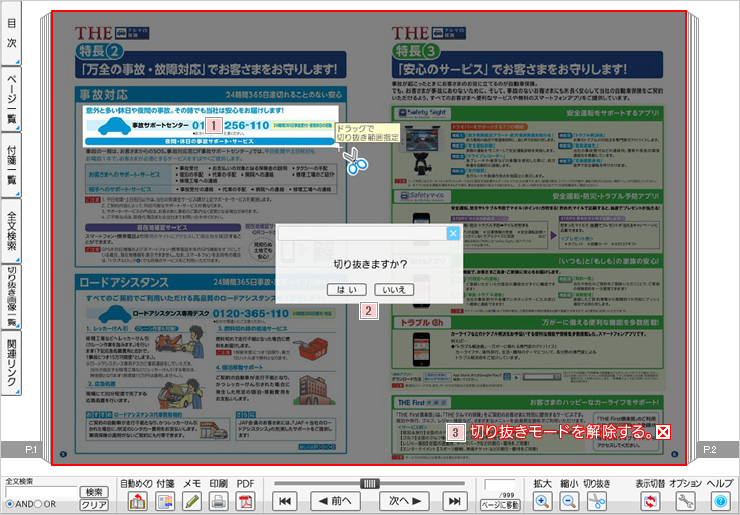Screen dimensions: 740x515
Task: Click the zoom out (縮小) magnifier icon
Action: [569, 501]
